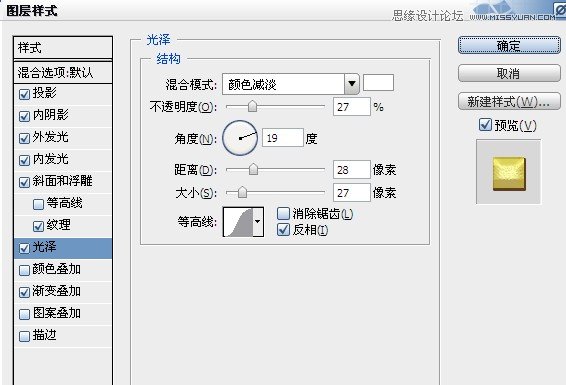Screen dimensions: 566x385
Task: Disable the 斜面和浮雕 bevel checkbox
Action: click(x=24, y=183)
